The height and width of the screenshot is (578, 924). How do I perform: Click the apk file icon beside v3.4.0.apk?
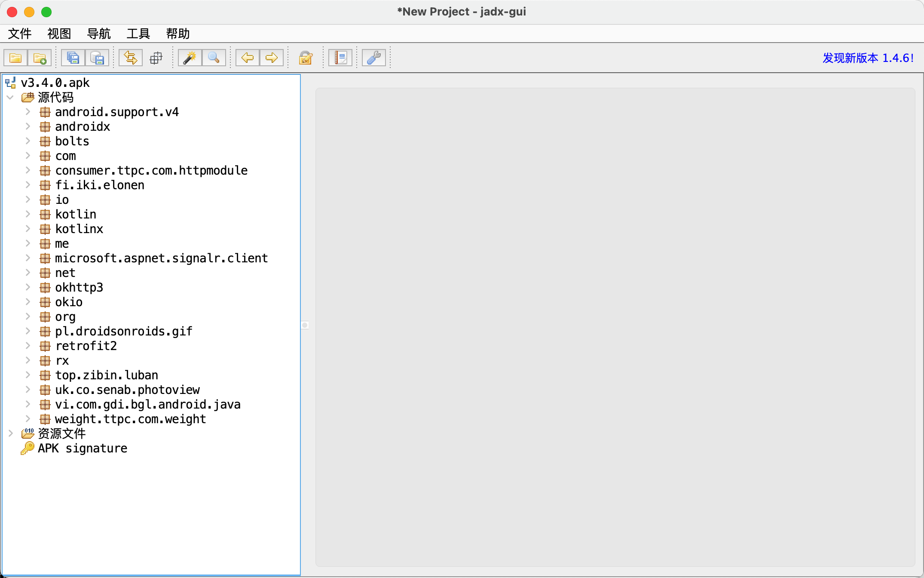pos(11,83)
